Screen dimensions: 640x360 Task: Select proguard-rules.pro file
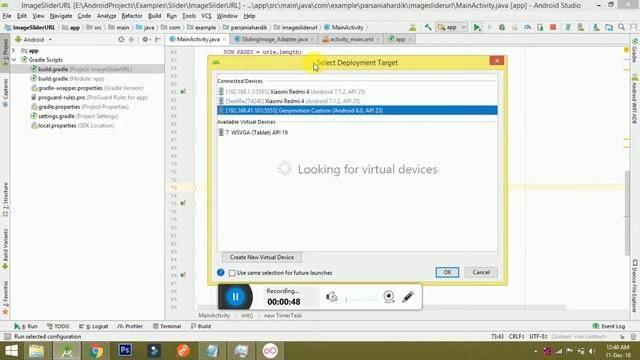click(x=89, y=97)
